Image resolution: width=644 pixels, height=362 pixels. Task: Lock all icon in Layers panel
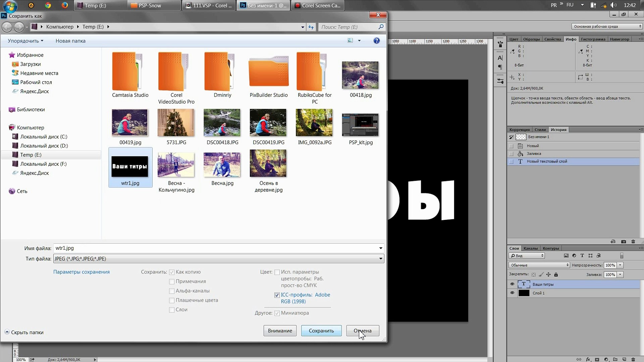point(556,275)
